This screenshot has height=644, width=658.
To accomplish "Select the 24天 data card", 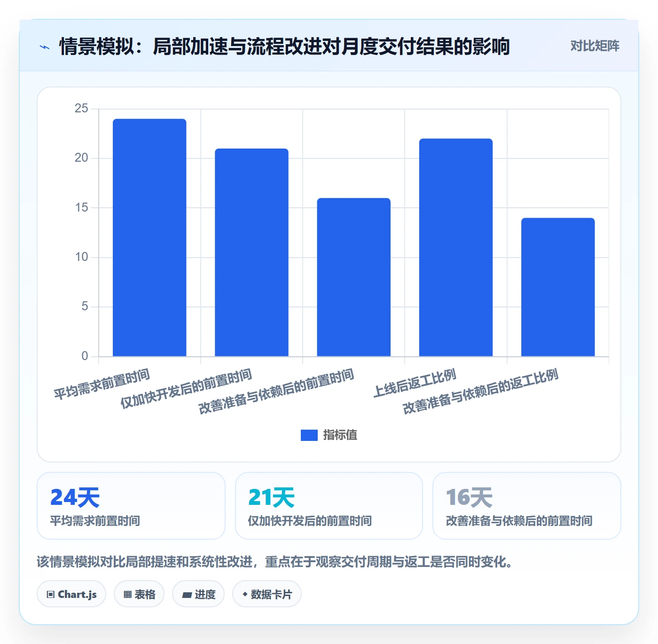I will [x=131, y=506].
